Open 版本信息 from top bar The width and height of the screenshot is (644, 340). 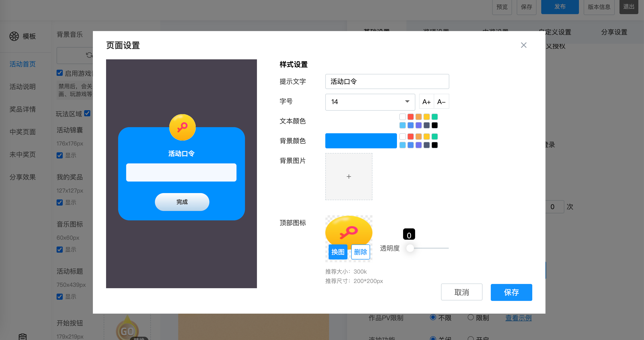599,7
